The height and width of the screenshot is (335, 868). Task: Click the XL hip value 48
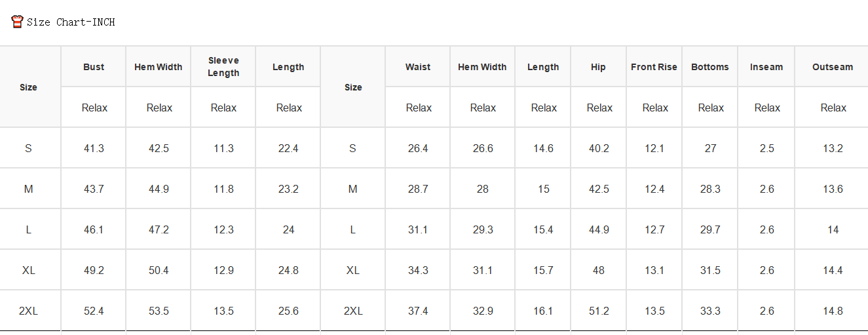tap(599, 270)
